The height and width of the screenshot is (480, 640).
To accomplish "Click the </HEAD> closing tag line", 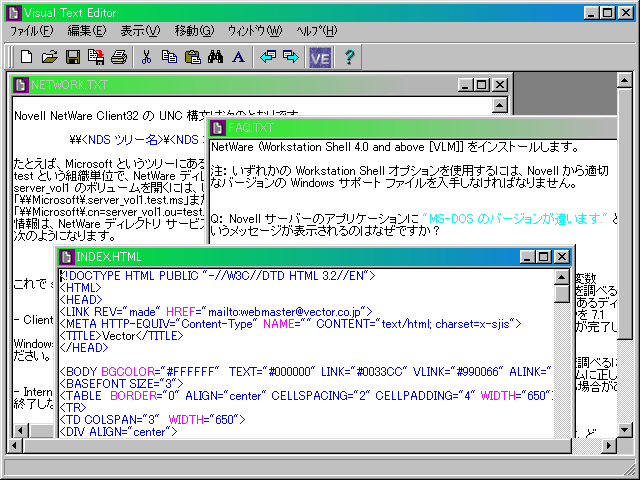I will pos(84,348).
